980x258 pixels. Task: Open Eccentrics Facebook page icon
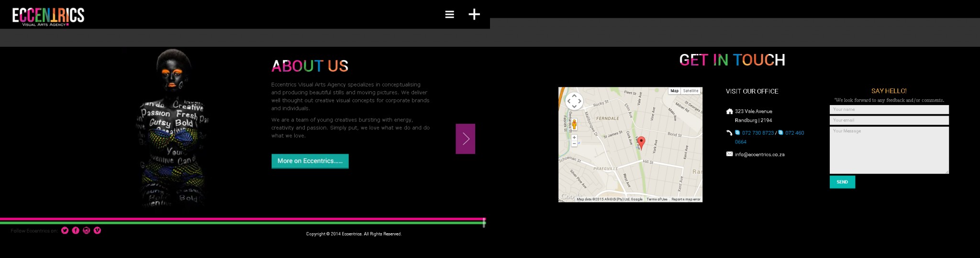pyautogui.click(x=76, y=231)
